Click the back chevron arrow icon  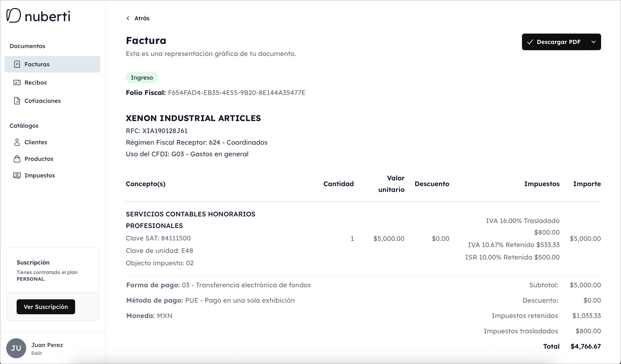click(128, 18)
